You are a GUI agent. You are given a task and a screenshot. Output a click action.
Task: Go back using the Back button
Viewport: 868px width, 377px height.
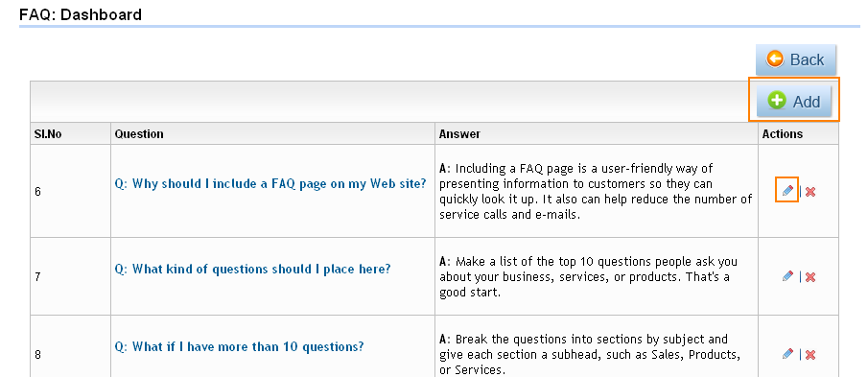796,59
